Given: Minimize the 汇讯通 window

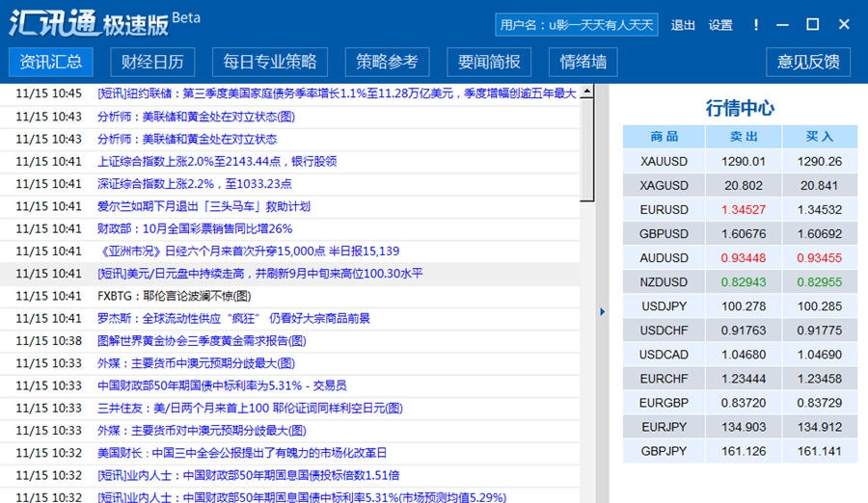Looking at the screenshot, I should [784, 25].
